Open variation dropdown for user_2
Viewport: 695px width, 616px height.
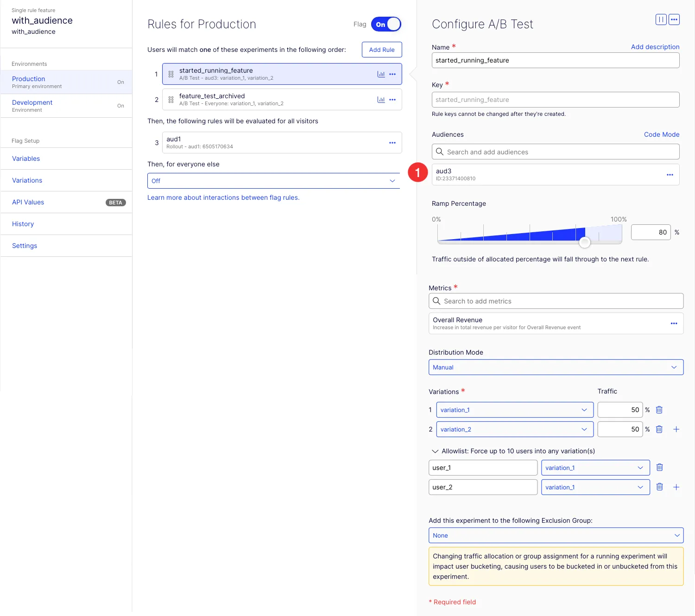tap(595, 487)
